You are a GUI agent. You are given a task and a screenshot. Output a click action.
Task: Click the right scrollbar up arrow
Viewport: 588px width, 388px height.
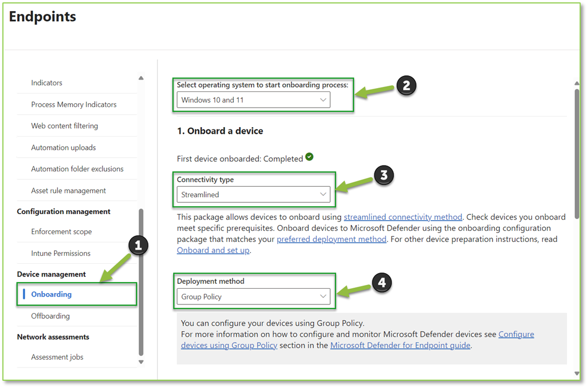click(x=577, y=83)
